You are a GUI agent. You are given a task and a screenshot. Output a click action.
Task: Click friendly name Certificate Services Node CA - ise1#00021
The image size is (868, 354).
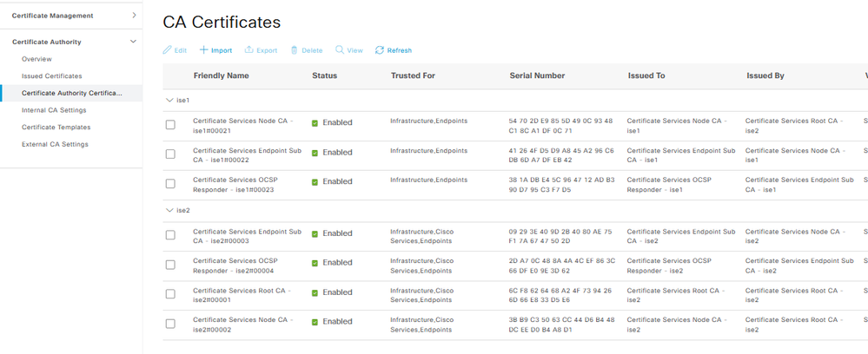[x=243, y=126]
